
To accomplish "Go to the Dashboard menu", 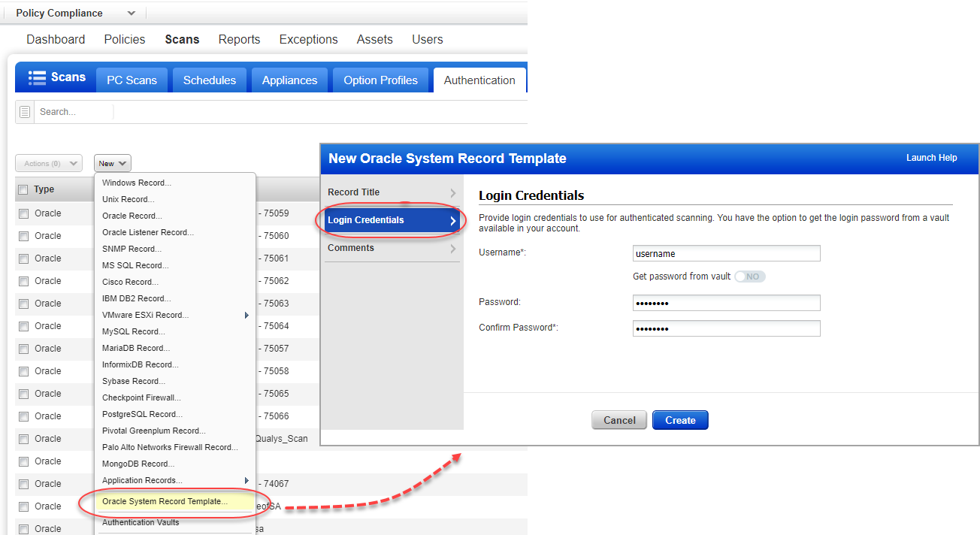I will [56, 39].
